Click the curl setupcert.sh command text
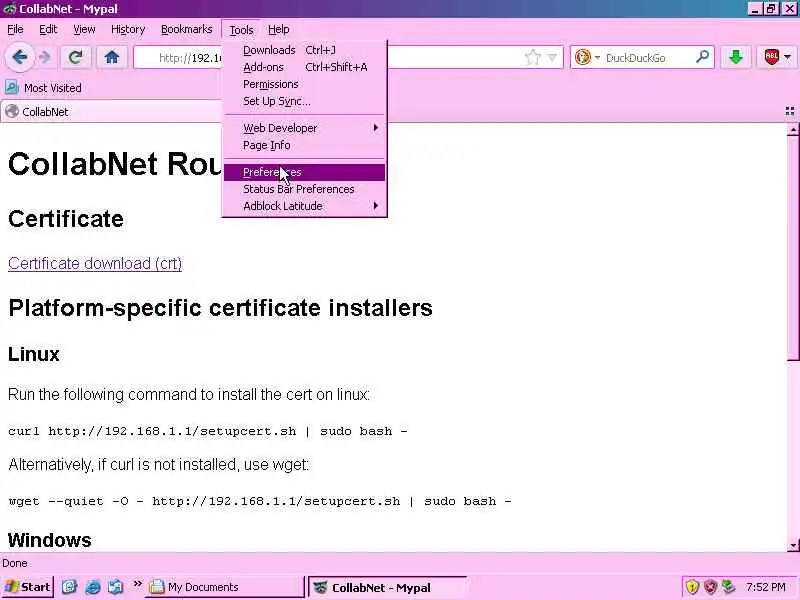The image size is (800, 600). pos(208,431)
